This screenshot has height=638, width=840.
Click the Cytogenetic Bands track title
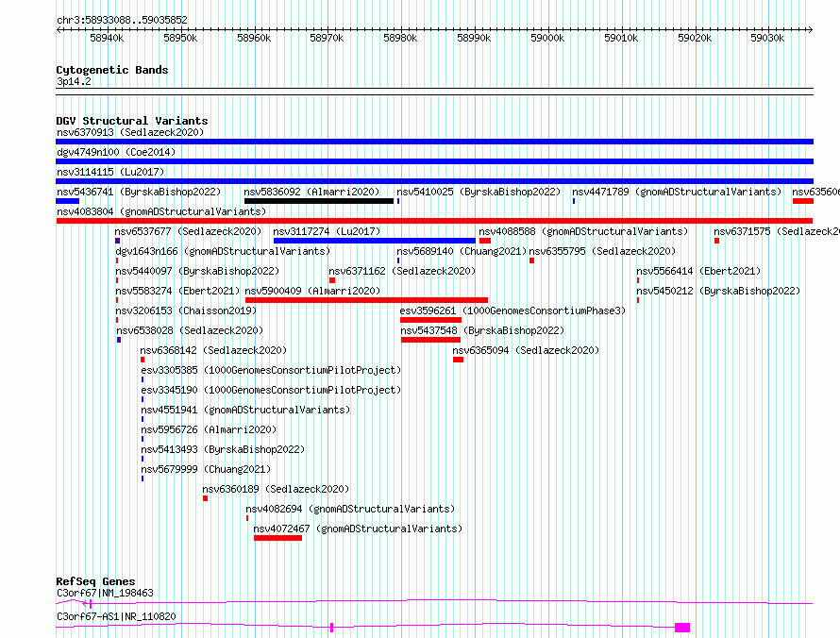(x=112, y=70)
